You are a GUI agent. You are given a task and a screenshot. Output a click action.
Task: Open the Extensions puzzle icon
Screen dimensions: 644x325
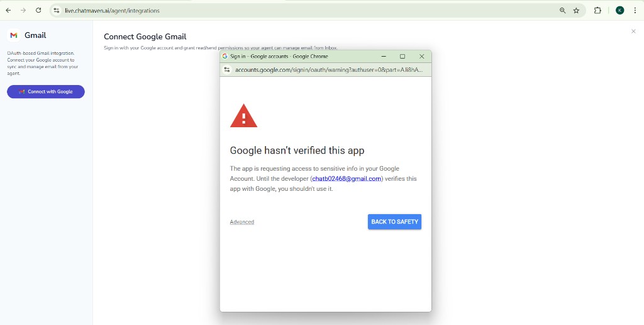[597, 11]
